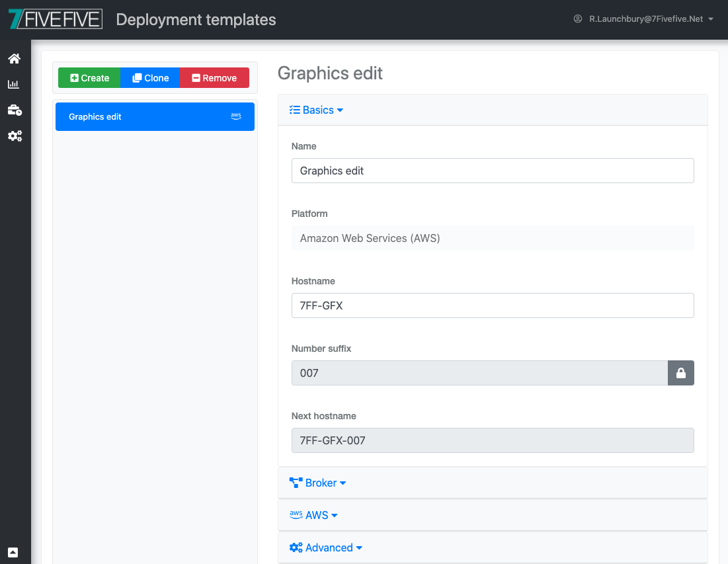The image size is (728, 564).
Task: Expand the AWS section
Action: [x=314, y=514]
